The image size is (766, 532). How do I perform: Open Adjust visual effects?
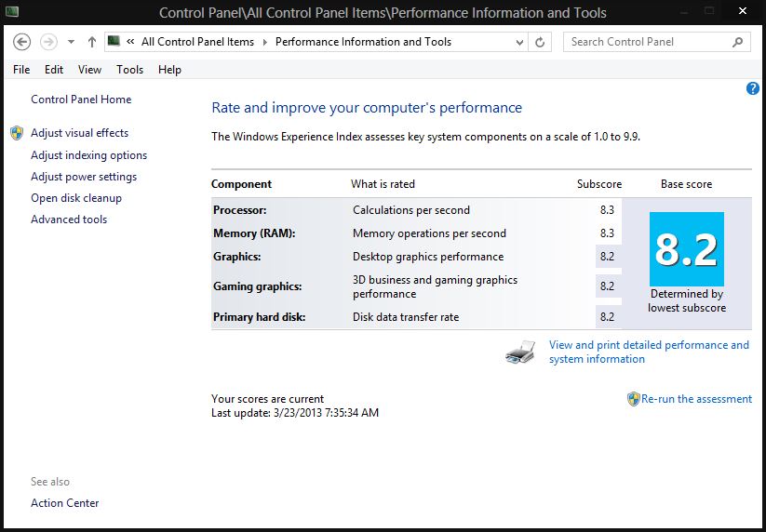point(80,133)
